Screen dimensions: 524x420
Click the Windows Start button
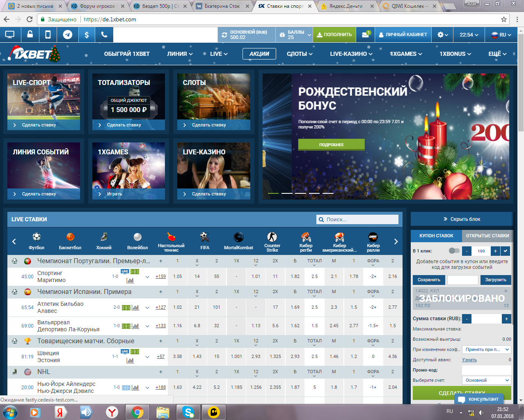(x=10, y=412)
